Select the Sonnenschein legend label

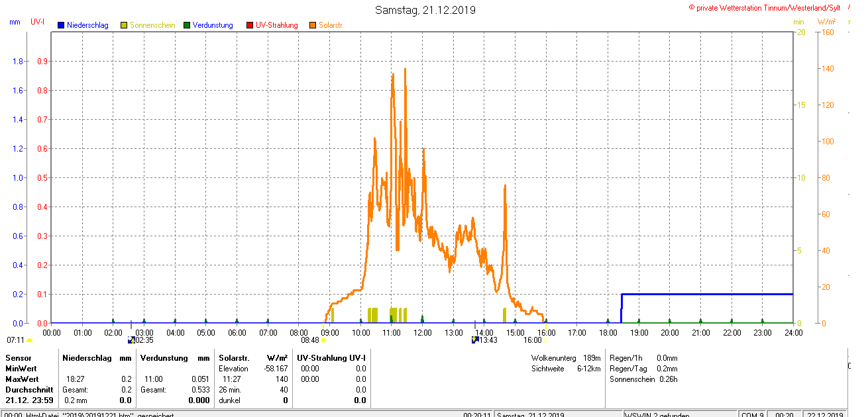point(152,25)
